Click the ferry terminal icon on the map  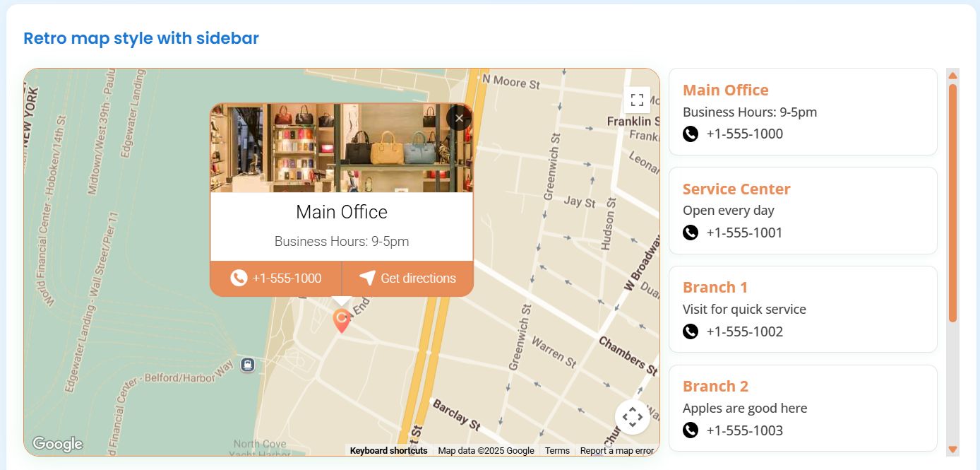point(247,365)
